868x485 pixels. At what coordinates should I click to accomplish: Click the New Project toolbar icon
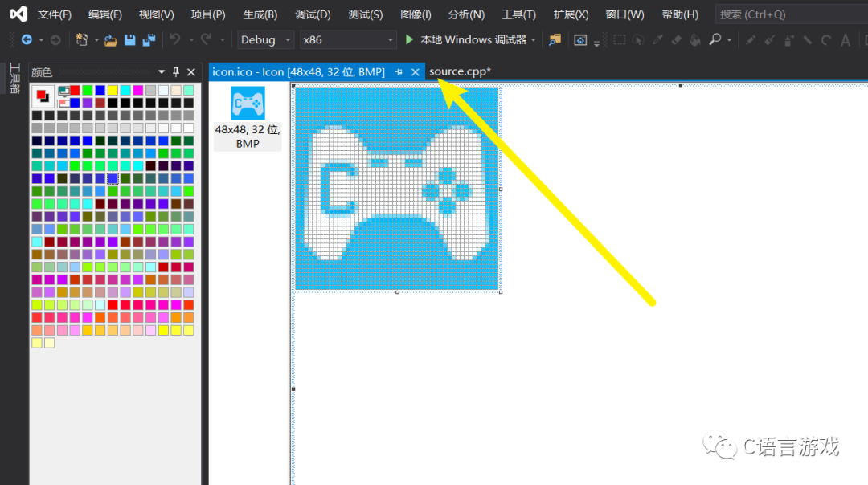click(x=82, y=40)
